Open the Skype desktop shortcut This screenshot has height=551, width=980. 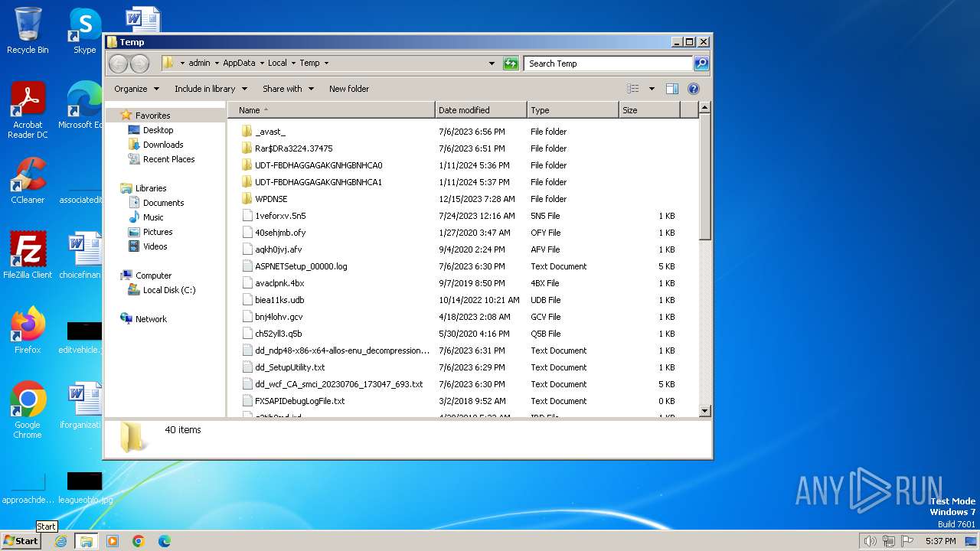[84, 31]
